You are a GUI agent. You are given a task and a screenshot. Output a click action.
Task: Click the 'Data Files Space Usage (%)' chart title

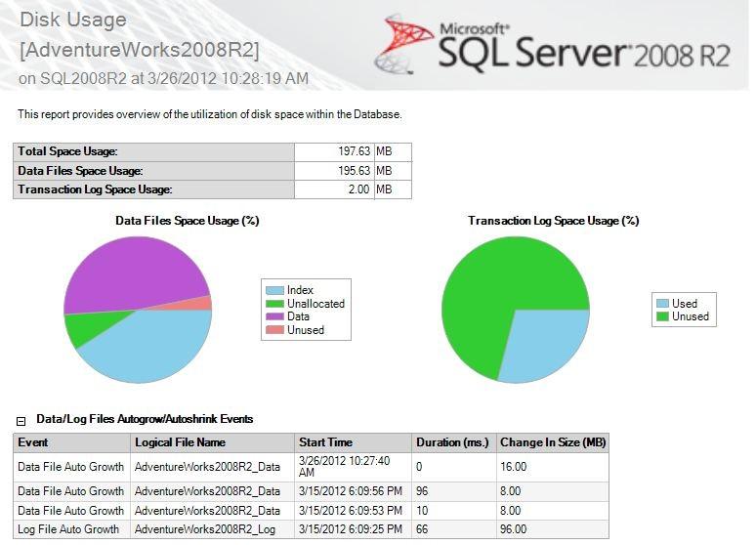point(188,221)
